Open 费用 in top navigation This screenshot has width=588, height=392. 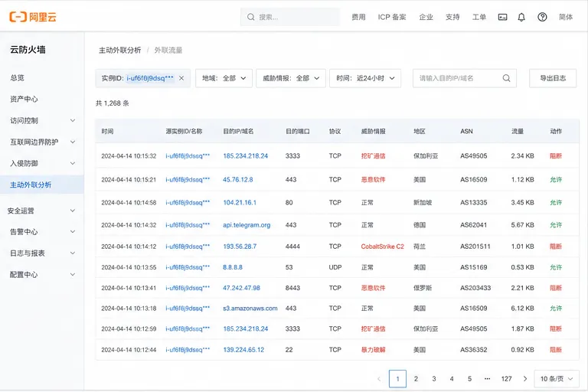(x=358, y=17)
